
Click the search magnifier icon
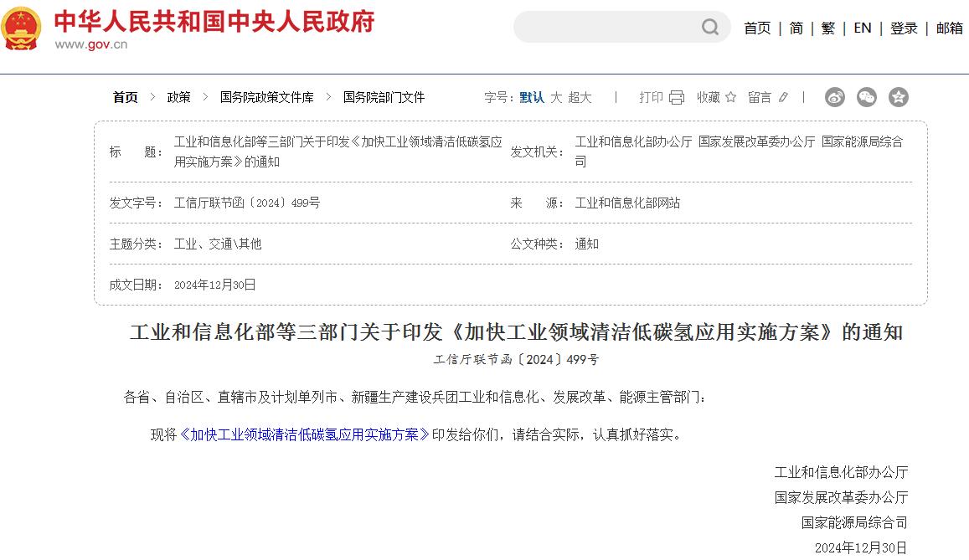click(710, 28)
